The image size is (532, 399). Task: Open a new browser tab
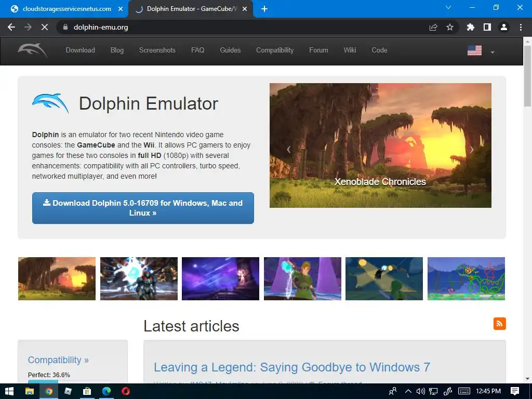coord(264,9)
